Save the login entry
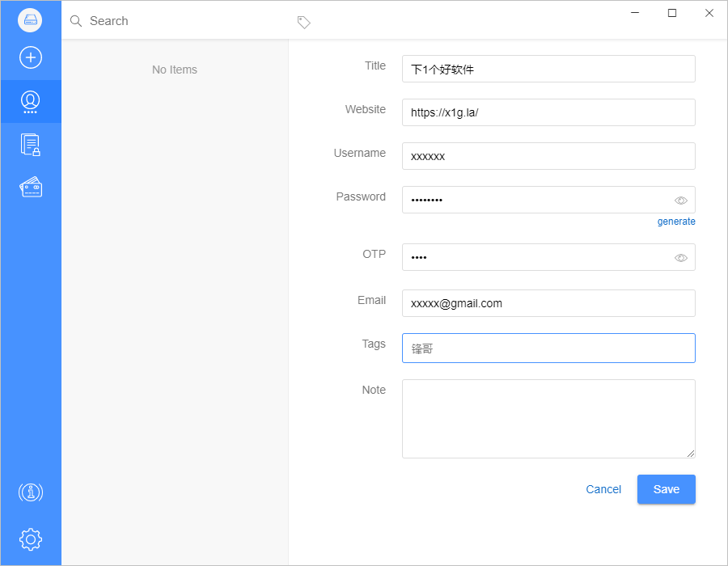 click(666, 489)
